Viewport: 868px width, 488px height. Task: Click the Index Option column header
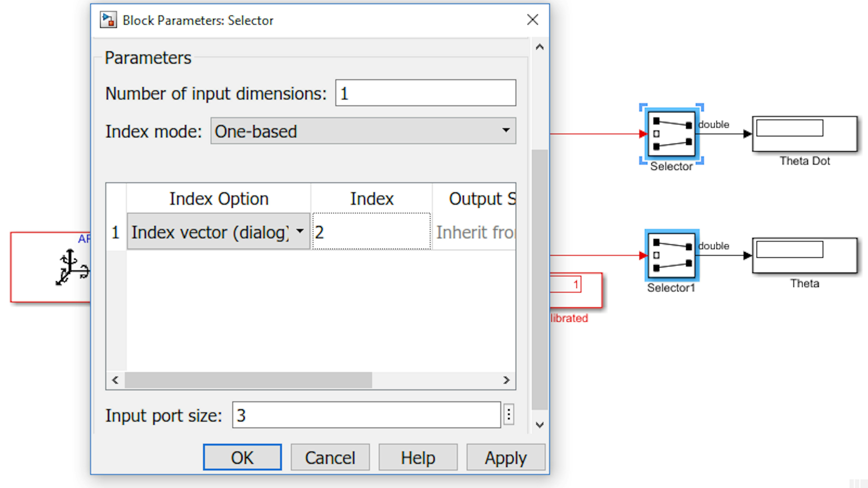[x=219, y=199]
